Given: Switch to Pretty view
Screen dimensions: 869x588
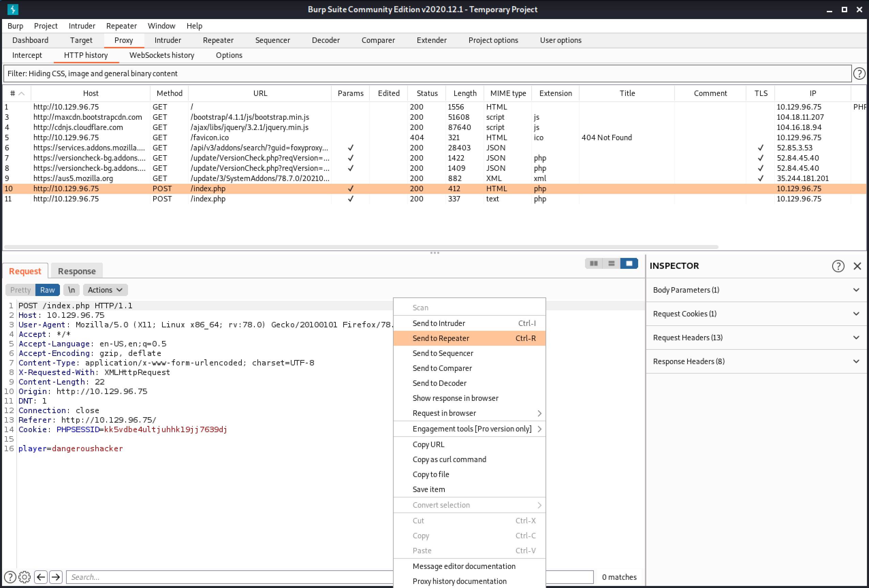Looking at the screenshot, I should (20, 290).
